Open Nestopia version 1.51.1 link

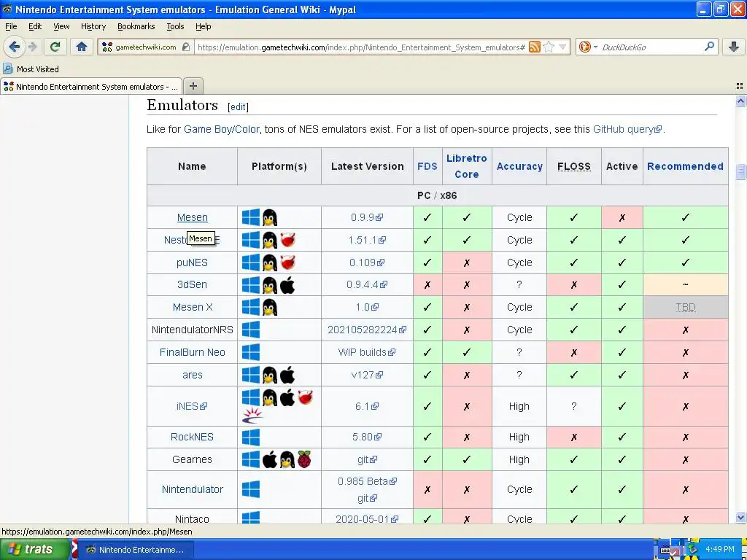coord(367,240)
